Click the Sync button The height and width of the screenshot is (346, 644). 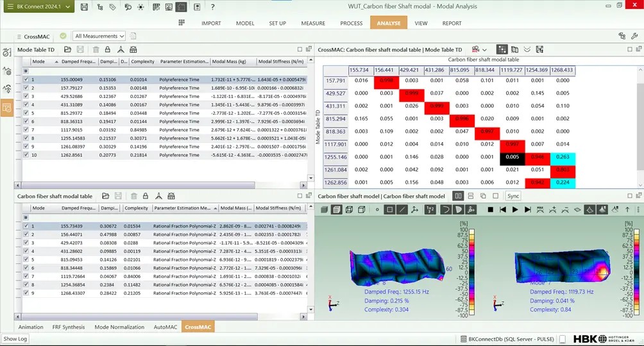513,196
